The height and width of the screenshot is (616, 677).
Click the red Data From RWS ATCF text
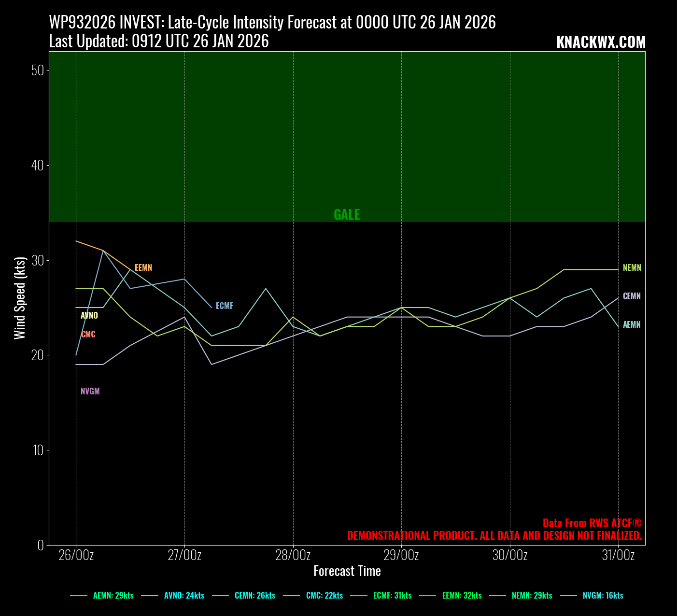click(x=592, y=523)
